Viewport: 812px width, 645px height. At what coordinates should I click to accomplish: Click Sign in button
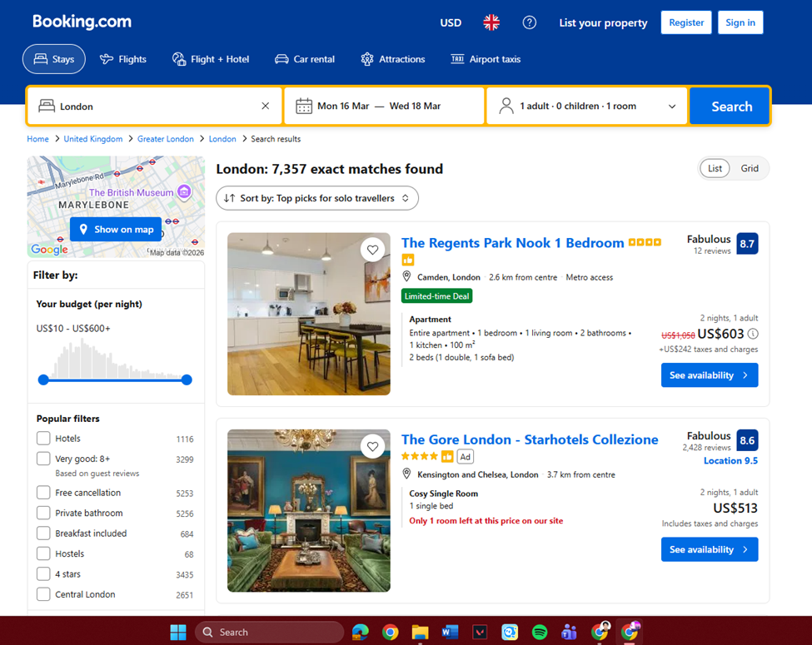point(740,22)
